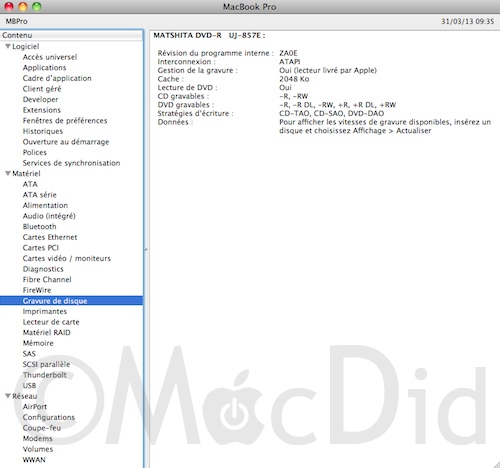Show USB device information

29,386
